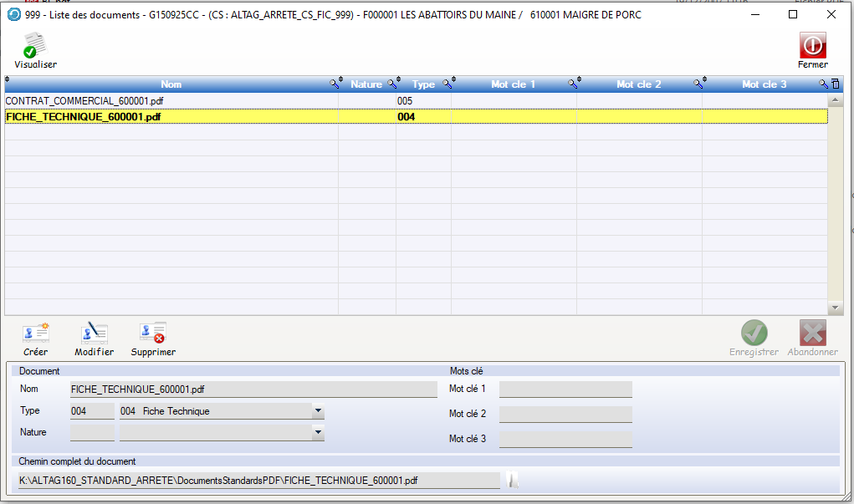Click the red Abandonner cross icon
Image resolution: width=854 pixels, height=504 pixels.
coord(812,333)
